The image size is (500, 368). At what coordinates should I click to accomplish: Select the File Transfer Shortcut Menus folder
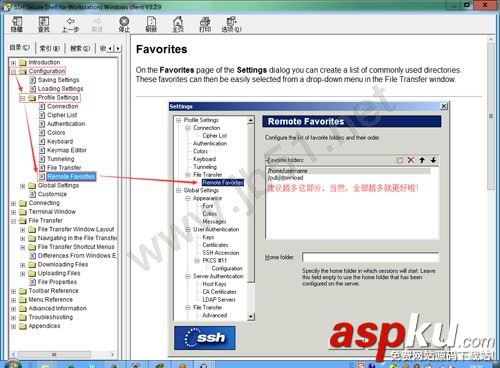(76, 247)
